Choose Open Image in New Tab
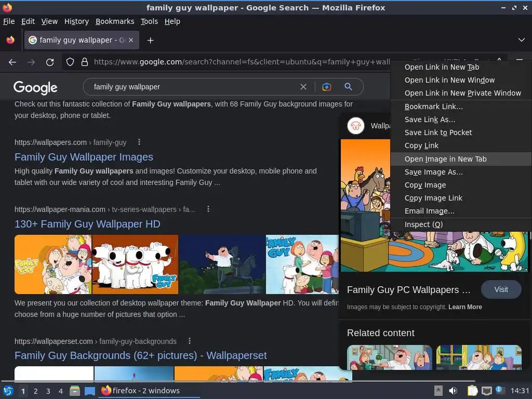Viewport: 532px width, 399px height. click(x=461, y=159)
